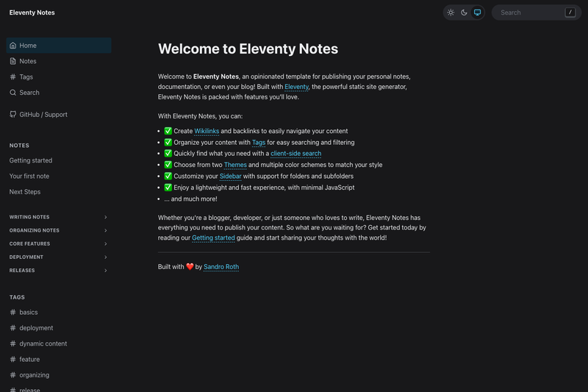Select the system theme monitor icon

click(477, 13)
